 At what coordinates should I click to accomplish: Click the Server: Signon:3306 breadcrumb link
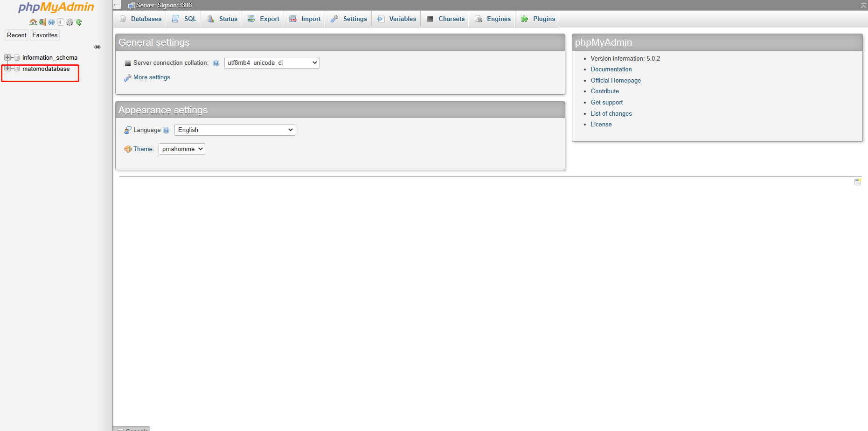click(164, 6)
